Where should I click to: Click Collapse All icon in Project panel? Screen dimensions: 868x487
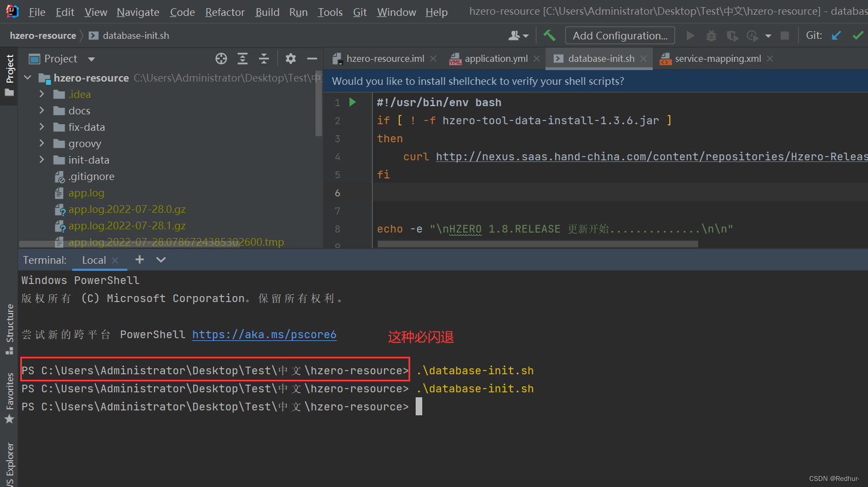pos(264,59)
